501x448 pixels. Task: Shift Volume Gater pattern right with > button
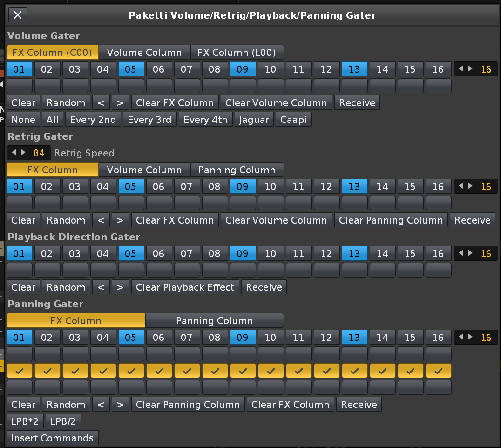pos(120,103)
